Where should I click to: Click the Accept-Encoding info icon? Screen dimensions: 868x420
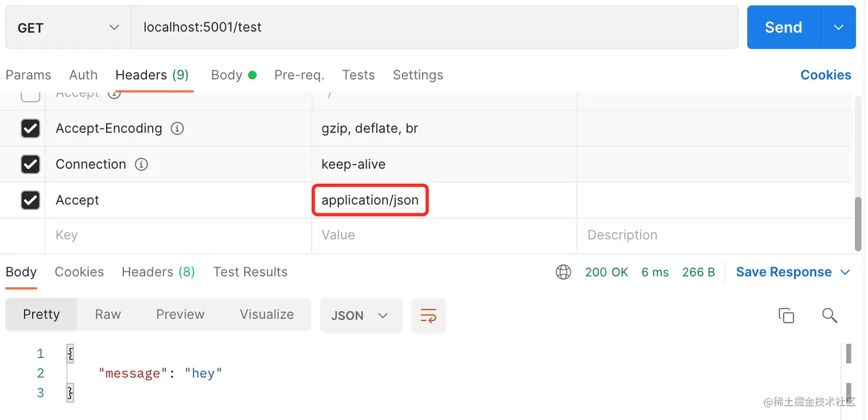pos(177,129)
